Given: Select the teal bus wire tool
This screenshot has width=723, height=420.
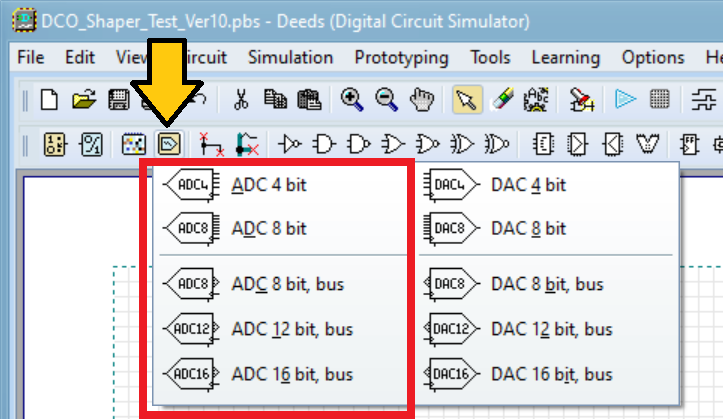Looking at the screenshot, I should tap(247, 144).
